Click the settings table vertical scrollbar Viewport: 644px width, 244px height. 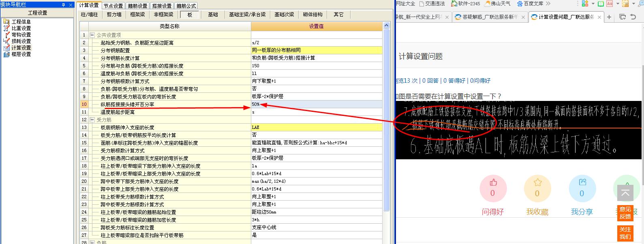point(387,120)
